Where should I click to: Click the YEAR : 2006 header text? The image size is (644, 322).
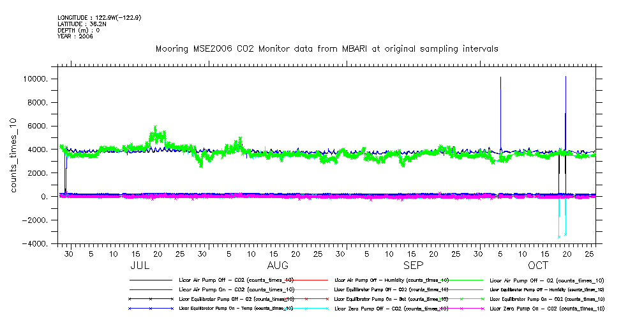click(x=75, y=36)
